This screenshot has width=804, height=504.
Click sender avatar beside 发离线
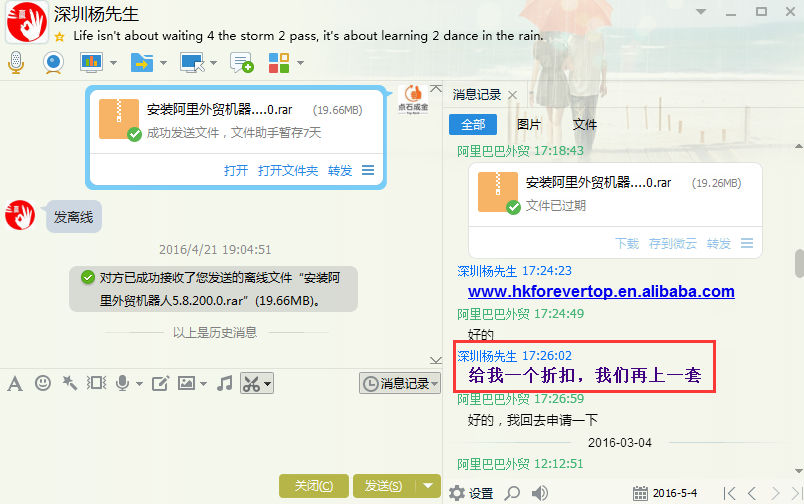(x=20, y=215)
